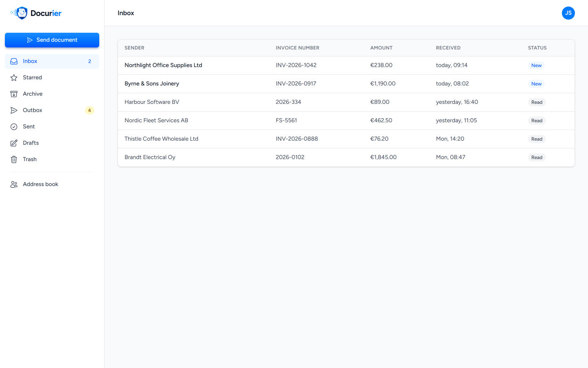Sort by the Status column header
Viewport: 588px width, 368px height.
pyautogui.click(x=537, y=48)
